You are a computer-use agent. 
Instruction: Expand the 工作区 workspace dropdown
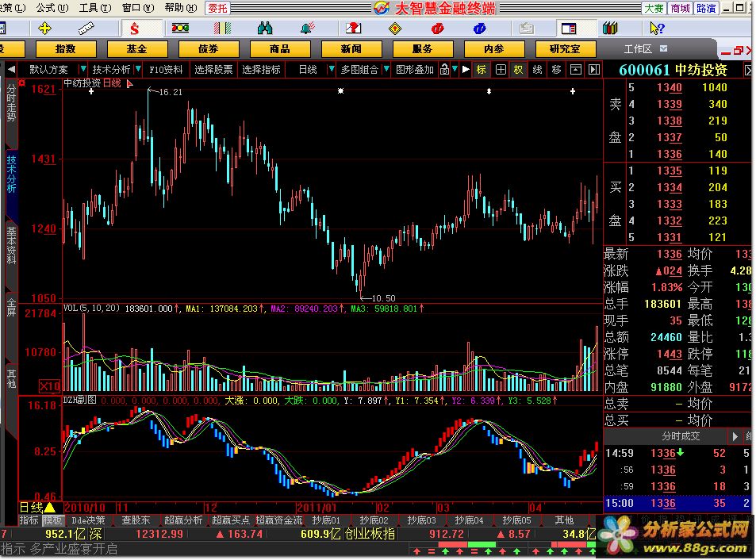(664, 48)
